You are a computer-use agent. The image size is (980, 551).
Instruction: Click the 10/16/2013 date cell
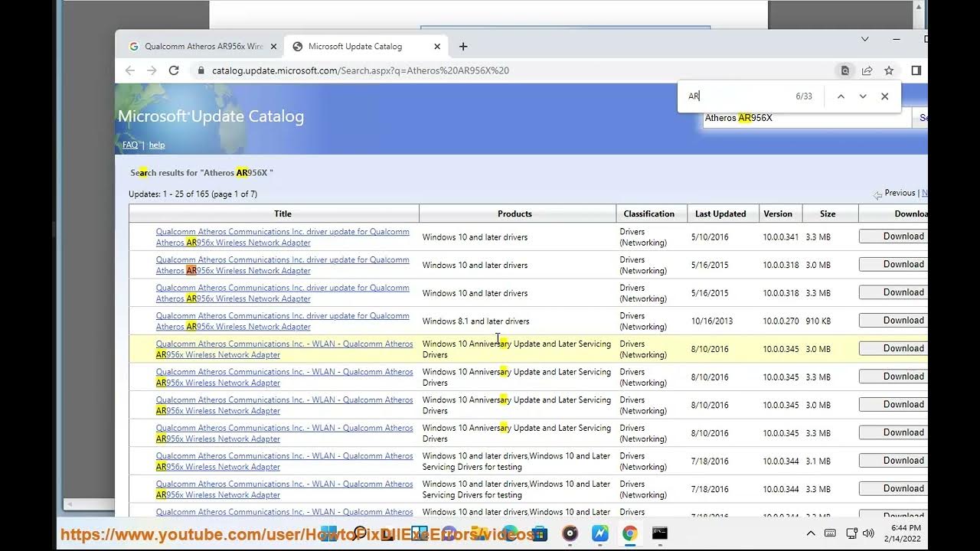coord(712,321)
